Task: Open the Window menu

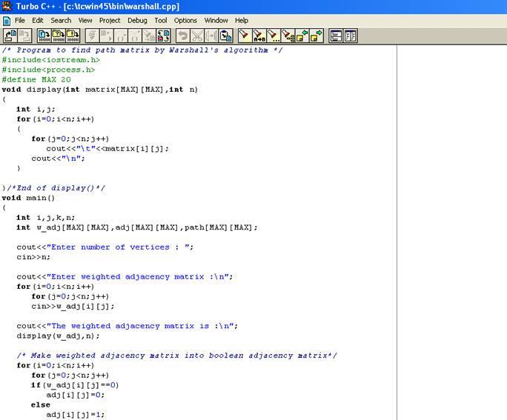Action: [216, 20]
